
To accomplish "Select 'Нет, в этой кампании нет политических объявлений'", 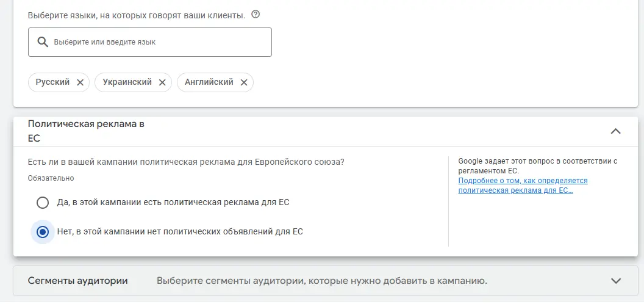I will click(43, 232).
